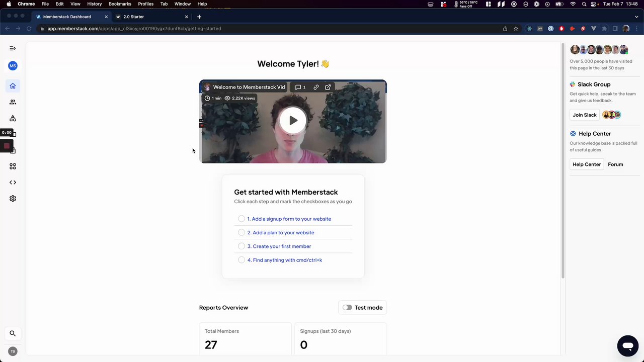Open the search magnifier in sidebar
The width and height of the screenshot is (644, 362).
pyautogui.click(x=13, y=333)
